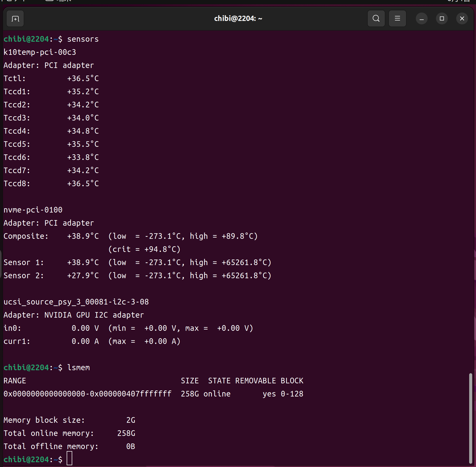
Task: Click the lsmem memory range address
Action: 87,394
